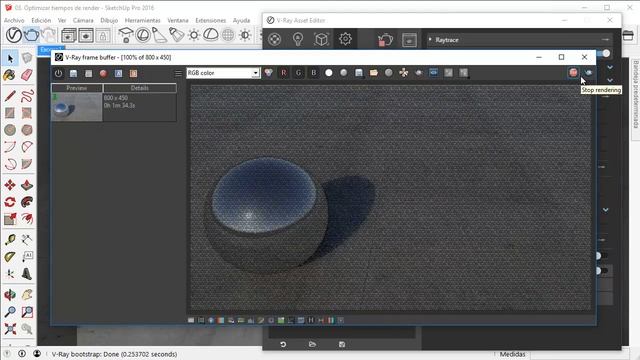Open Extensiones menu

pyautogui.click(x=211, y=20)
